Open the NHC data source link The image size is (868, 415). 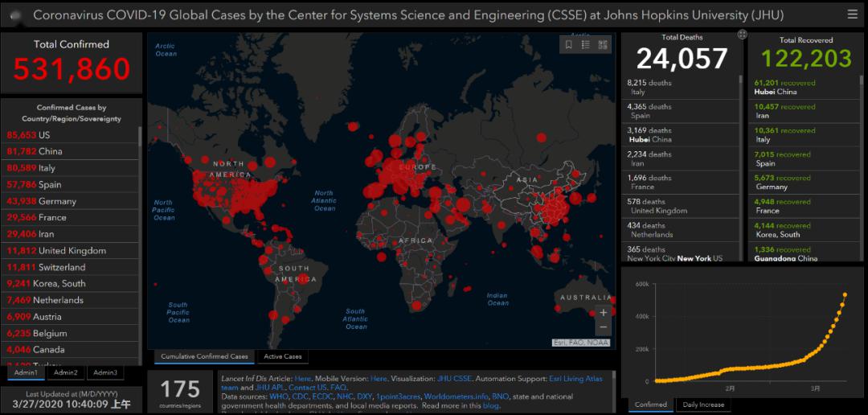point(346,397)
